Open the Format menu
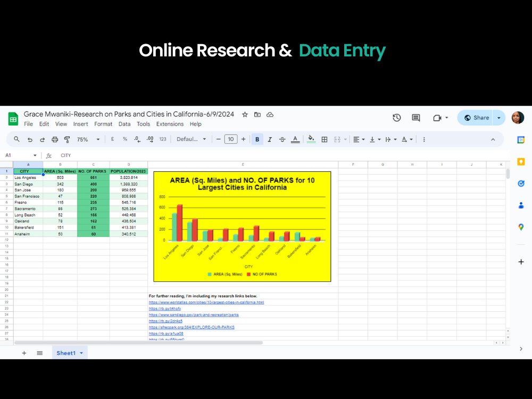Image resolution: width=532 pixels, height=399 pixels. pyautogui.click(x=103, y=124)
